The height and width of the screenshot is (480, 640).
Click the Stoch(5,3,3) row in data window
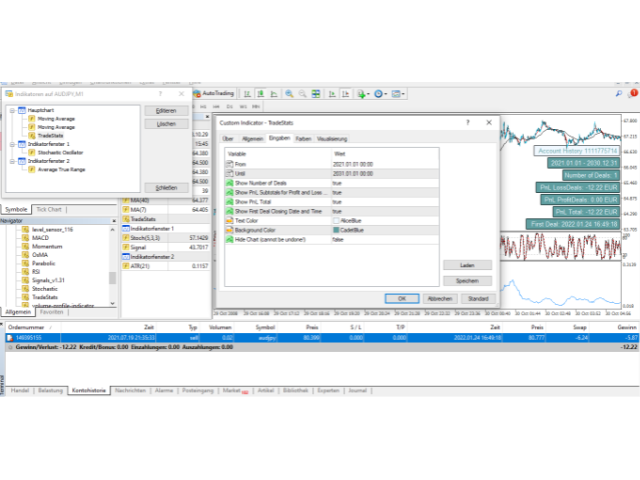pos(166,238)
